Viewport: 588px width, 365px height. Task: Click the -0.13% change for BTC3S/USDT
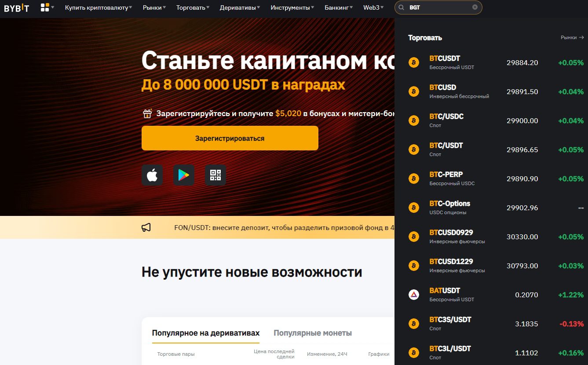coord(572,324)
